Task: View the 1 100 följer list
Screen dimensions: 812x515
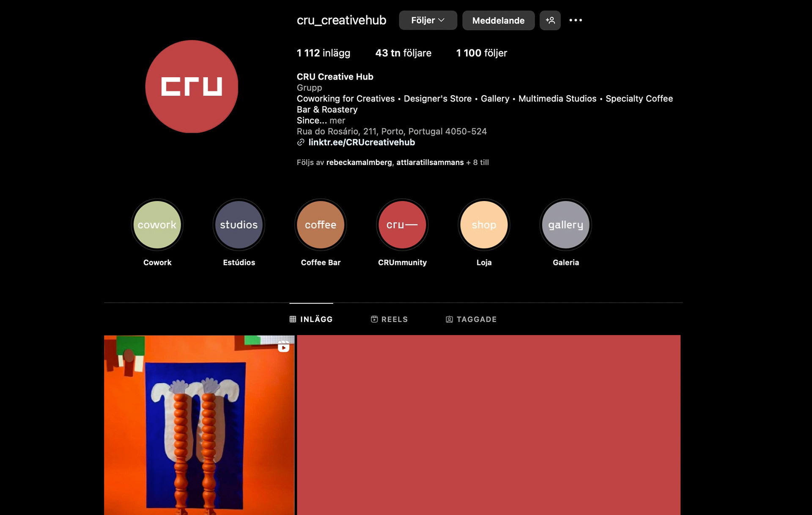Action: (x=481, y=53)
